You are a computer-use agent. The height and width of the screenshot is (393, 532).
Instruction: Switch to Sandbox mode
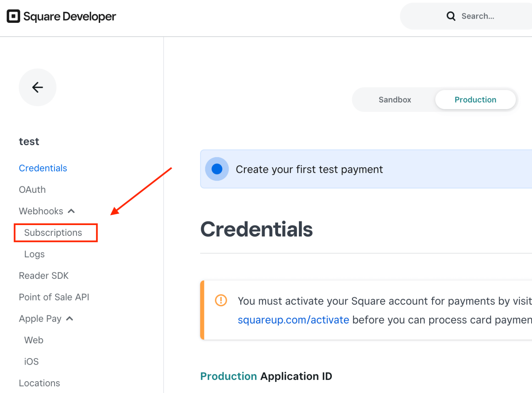click(394, 99)
